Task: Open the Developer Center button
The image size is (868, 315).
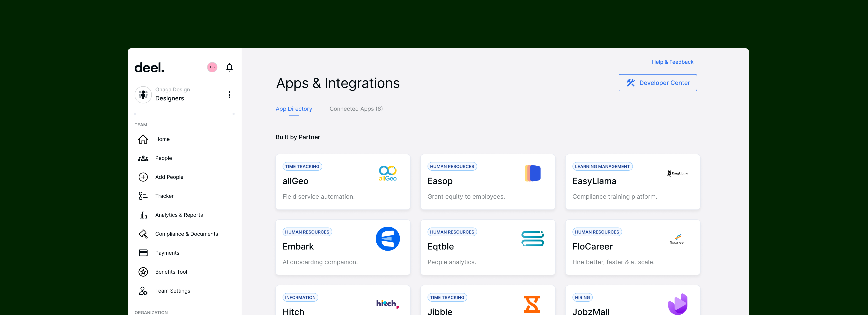Action: click(x=658, y=83)
